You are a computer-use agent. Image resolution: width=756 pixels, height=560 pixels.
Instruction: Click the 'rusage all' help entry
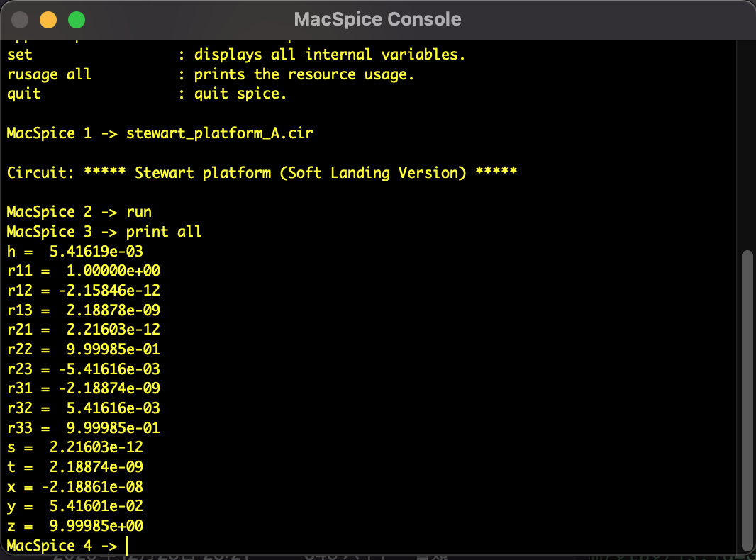49,74
